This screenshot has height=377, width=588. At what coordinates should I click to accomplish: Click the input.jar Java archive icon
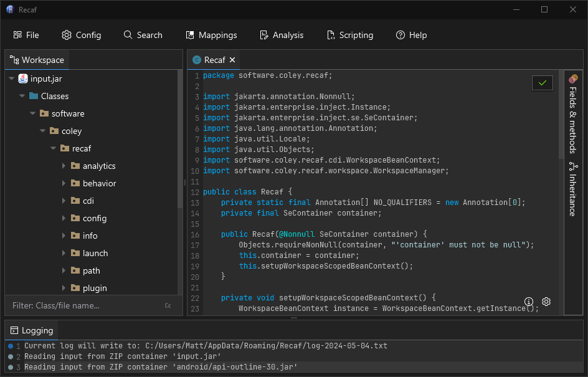tap(23, 79)
